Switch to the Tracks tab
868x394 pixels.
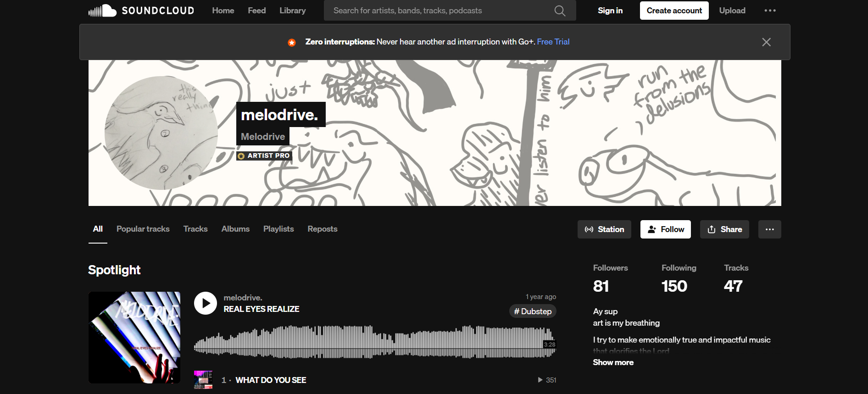[195, 229]
